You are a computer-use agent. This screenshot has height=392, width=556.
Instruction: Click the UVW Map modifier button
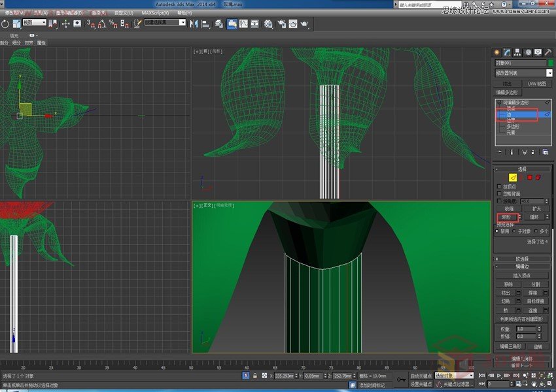click(537, 84)
